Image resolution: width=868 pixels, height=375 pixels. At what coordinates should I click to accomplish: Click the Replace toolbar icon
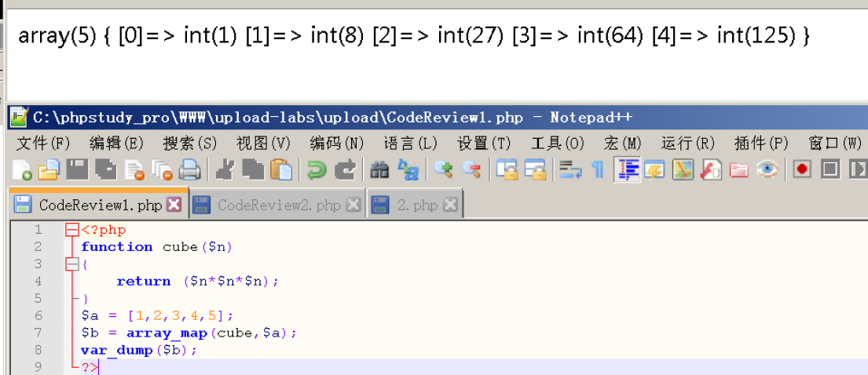point(408,169)
